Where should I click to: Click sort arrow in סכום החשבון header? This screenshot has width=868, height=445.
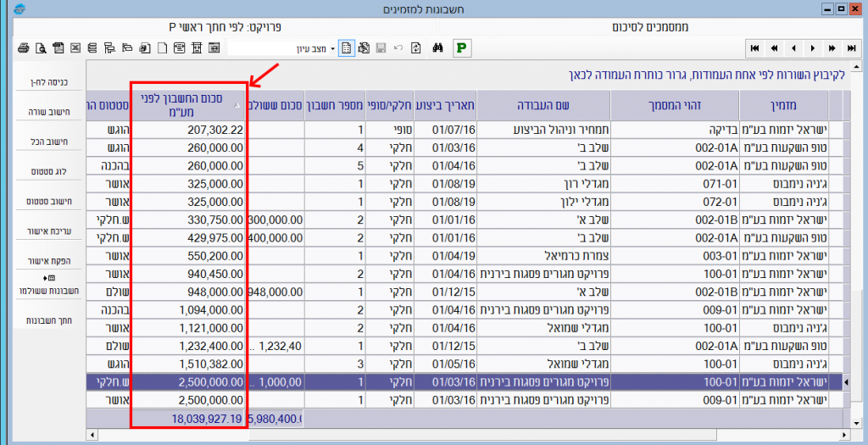coord(237,105)
